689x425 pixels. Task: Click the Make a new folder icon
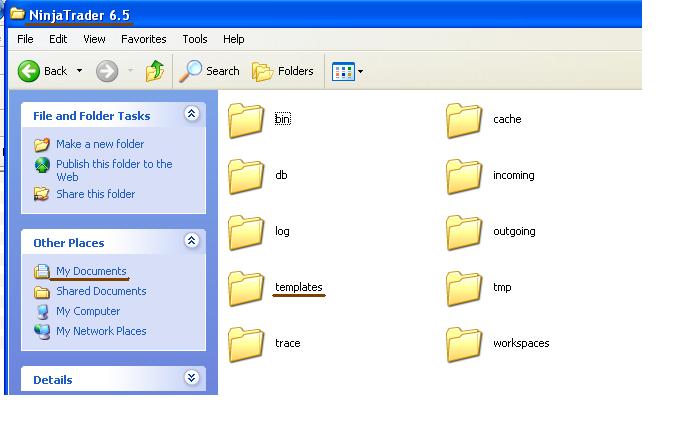click(x=42, y=144)
